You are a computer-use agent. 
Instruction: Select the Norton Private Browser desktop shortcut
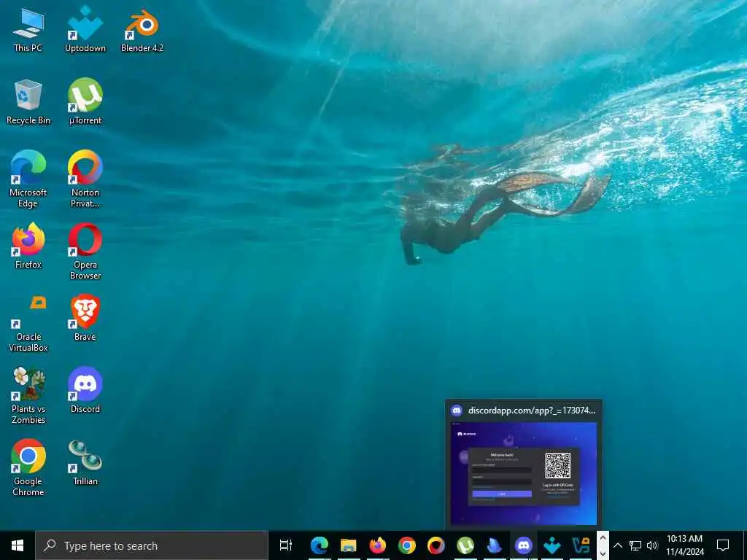click(x=85, y=179)
